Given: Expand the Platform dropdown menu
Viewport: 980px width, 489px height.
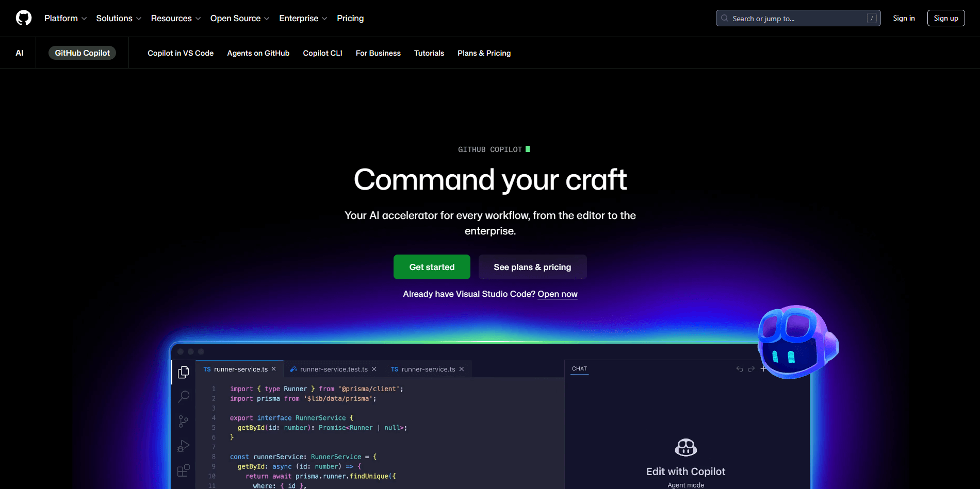Looking at the screenshot, I should [65, 18].
